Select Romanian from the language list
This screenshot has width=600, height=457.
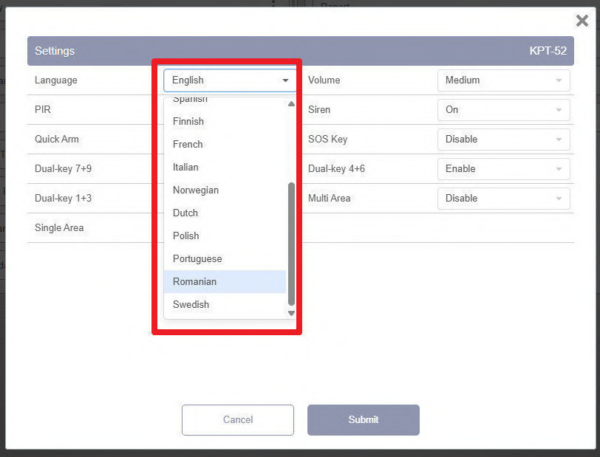coord(225,282)
